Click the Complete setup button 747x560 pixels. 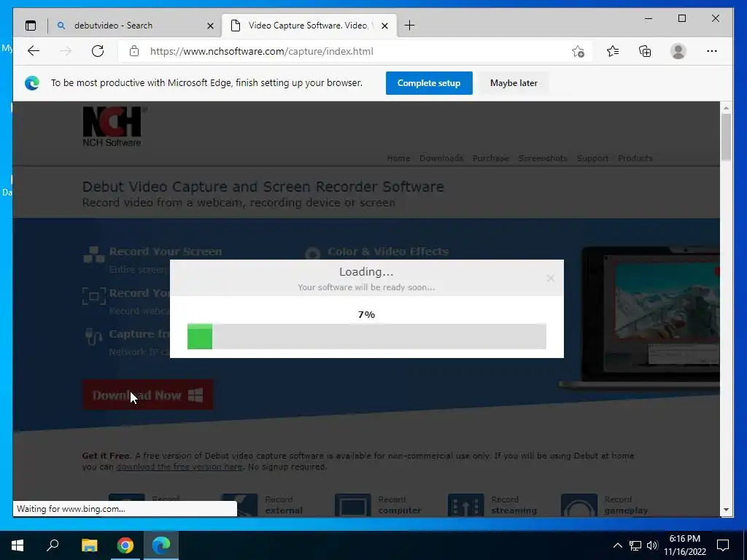(x=429, y=83)
